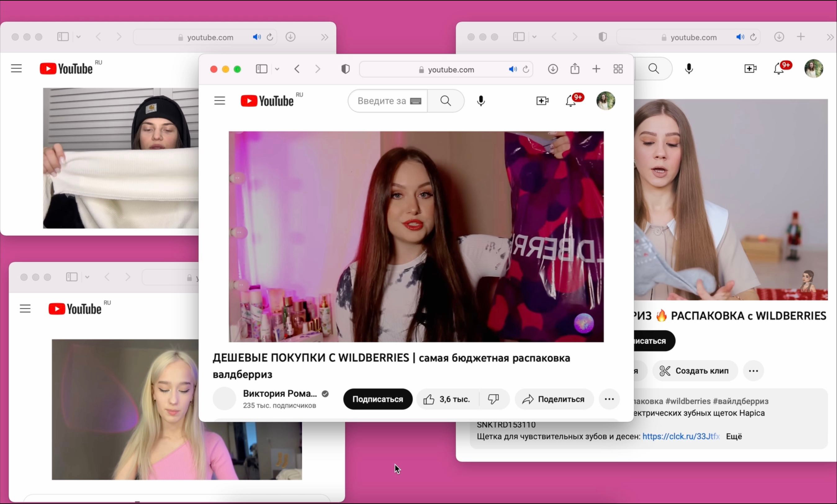This screenshot has height=504, width=837.
Task: Click 'Поделиться' share button
Action: (x=554, y=399)
